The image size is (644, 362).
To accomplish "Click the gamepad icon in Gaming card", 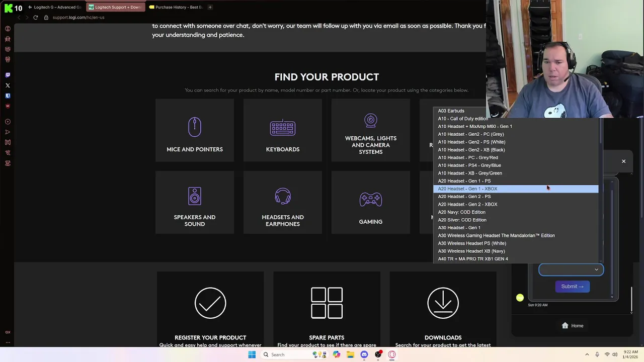I will click(x=371, y=200).
